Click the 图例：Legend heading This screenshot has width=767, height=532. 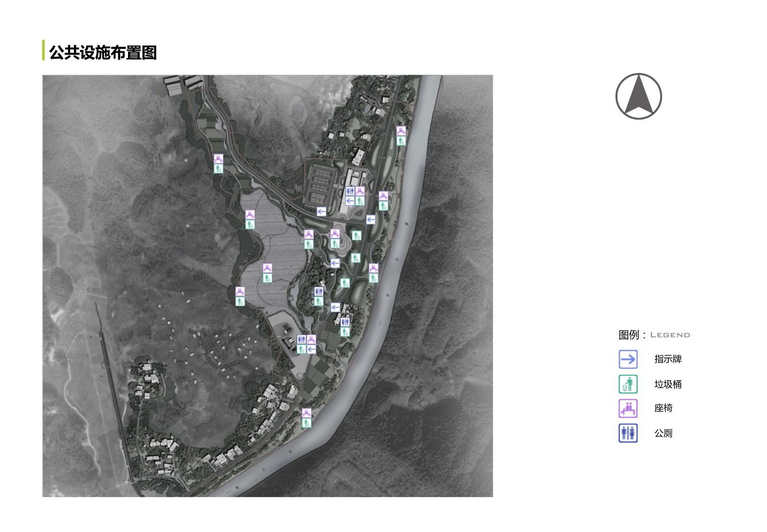[654, 335]
